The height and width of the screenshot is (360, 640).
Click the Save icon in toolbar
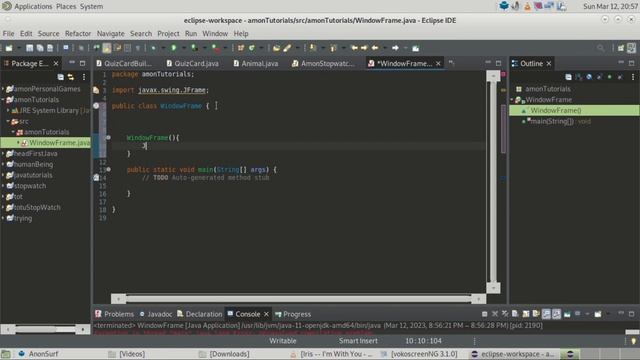tap(29, 48)
